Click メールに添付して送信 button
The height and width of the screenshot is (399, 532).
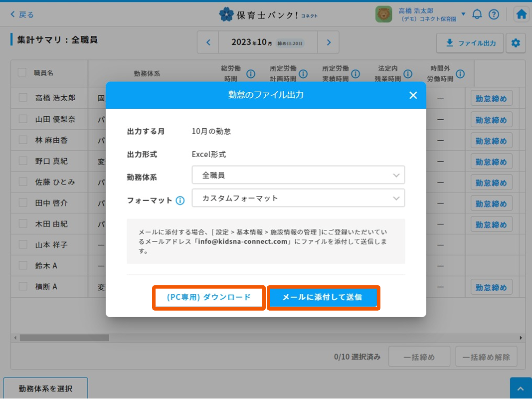click(x=323, y=297)
